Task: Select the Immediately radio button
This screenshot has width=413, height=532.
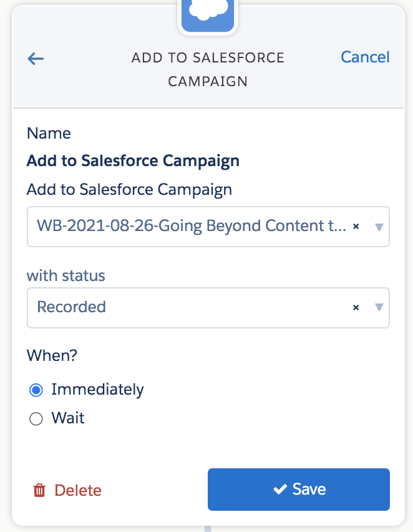Action: click(36, 390)
